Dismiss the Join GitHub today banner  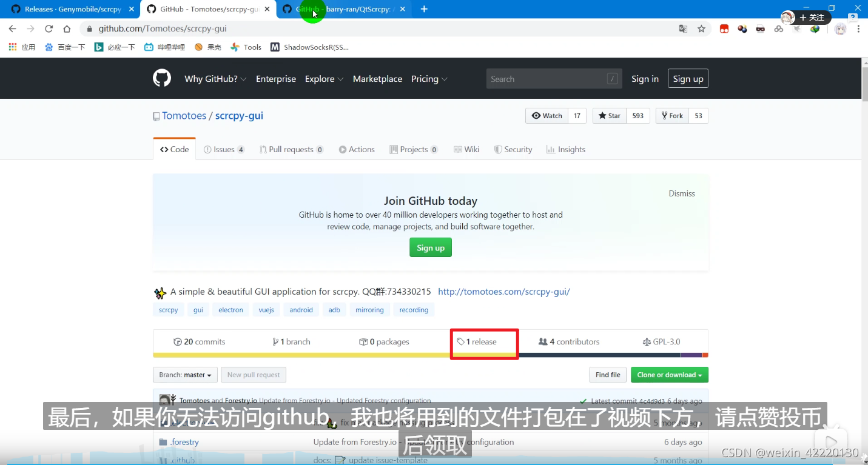pyautogui.click(x=682, y=193)
